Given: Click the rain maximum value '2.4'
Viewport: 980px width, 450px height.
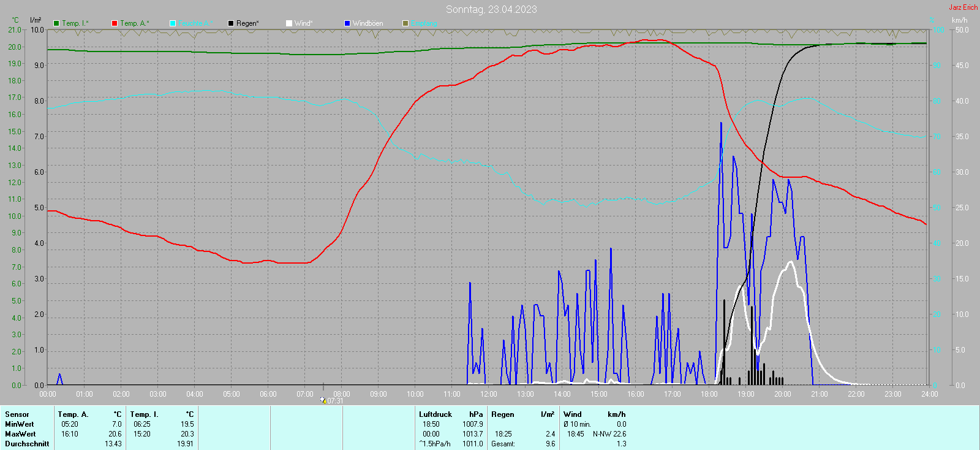Looking at the screenshot, I should 551,434.
